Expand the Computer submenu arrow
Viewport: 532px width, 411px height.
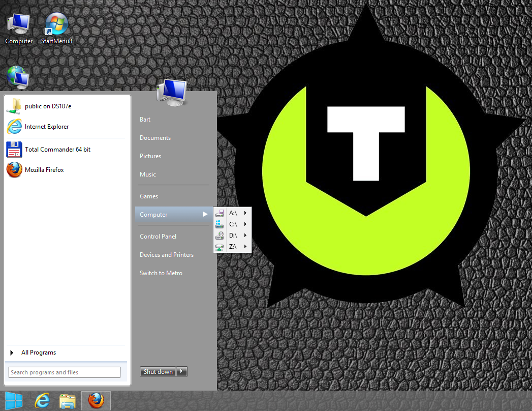point(205,214)
